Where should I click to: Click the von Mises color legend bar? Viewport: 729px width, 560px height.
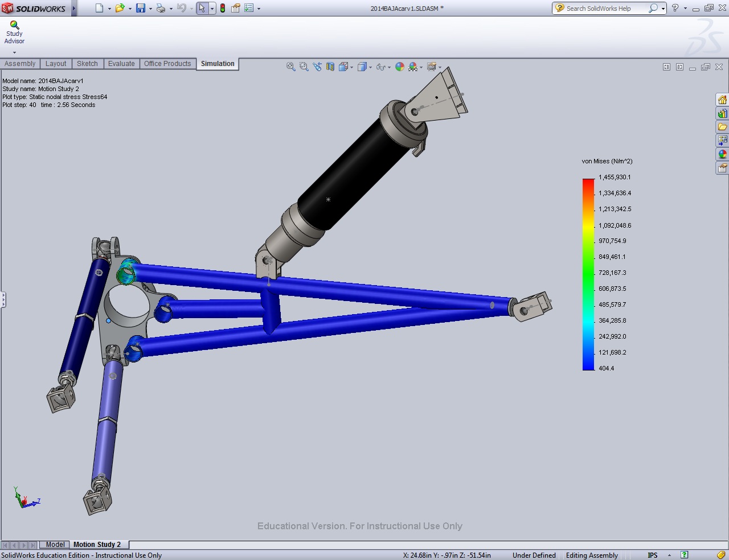pyautogui.click(x=588, y=274)
